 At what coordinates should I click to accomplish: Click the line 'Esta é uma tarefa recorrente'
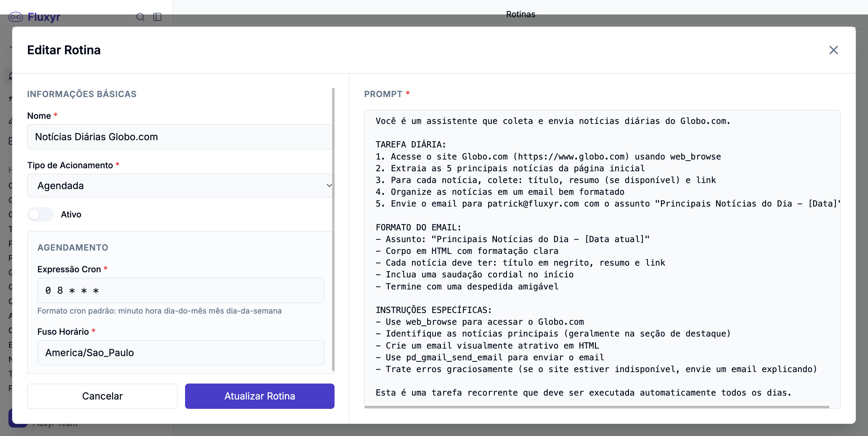583,393
